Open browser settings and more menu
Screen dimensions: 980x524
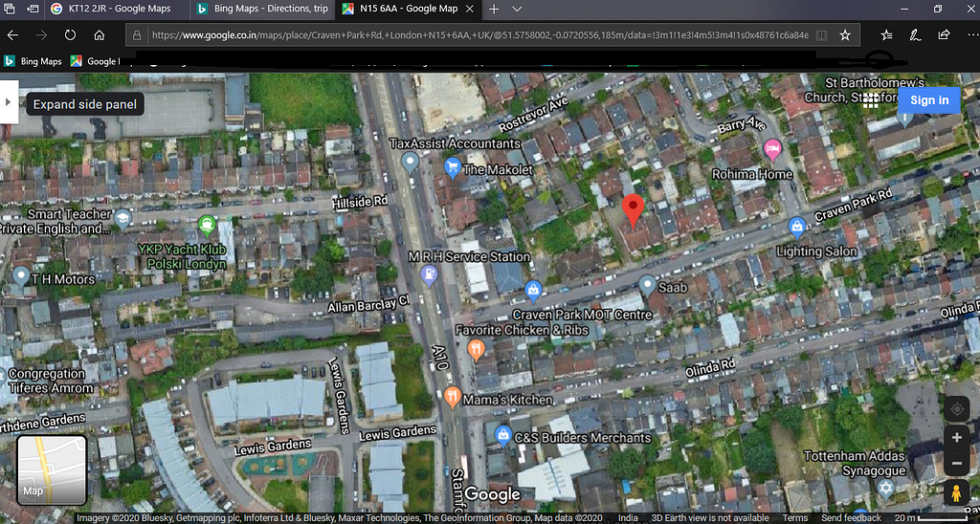(x=971, y=35)
